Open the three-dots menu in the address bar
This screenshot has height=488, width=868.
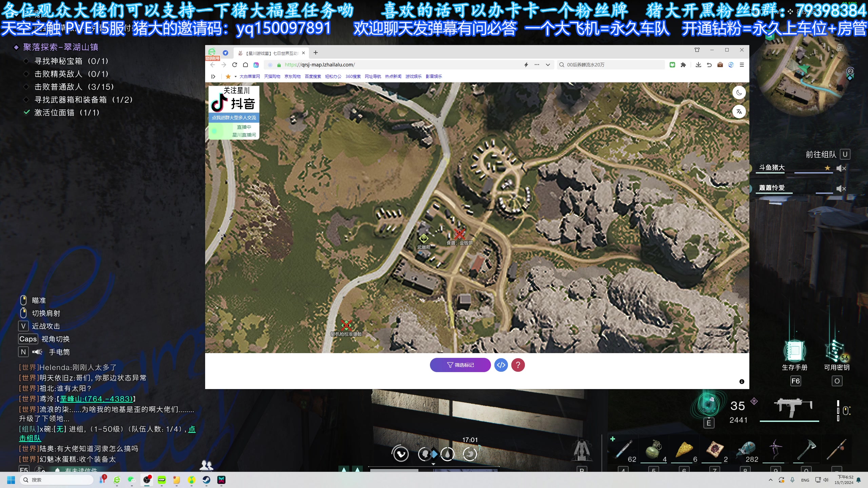(537, 65)
